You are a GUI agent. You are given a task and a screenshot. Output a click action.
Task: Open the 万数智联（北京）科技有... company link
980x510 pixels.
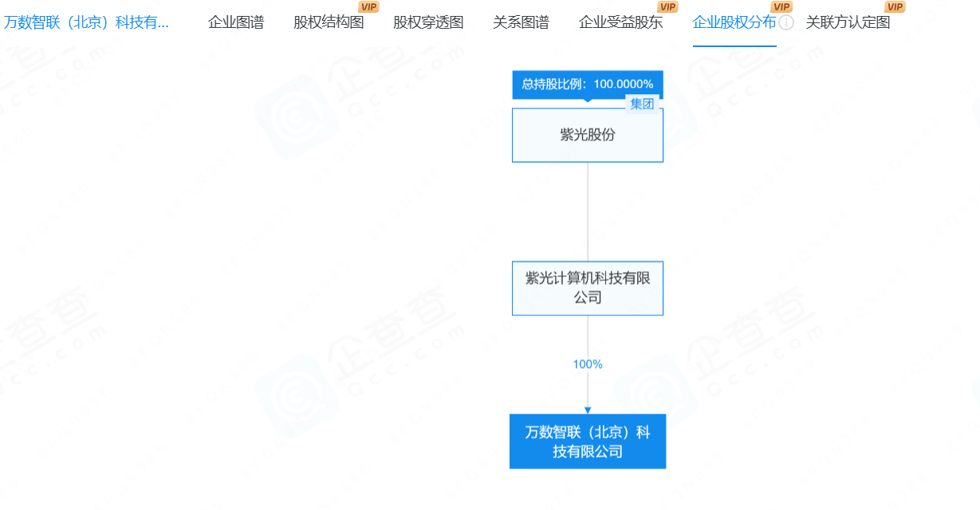[86, 22]
